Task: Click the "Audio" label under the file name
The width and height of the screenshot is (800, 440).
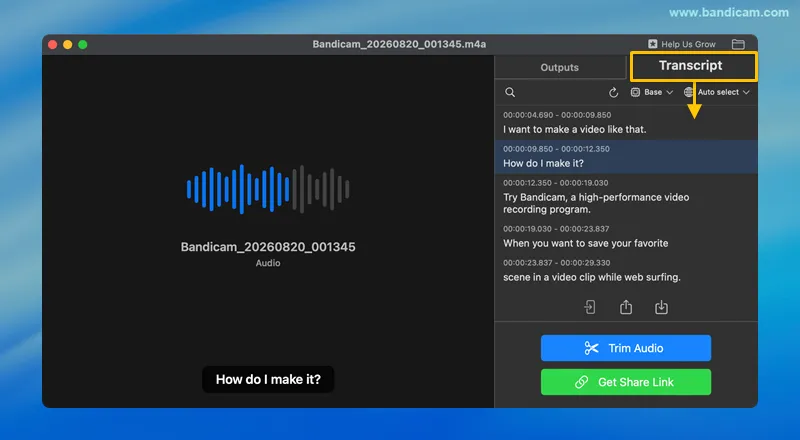Action: 268,263
